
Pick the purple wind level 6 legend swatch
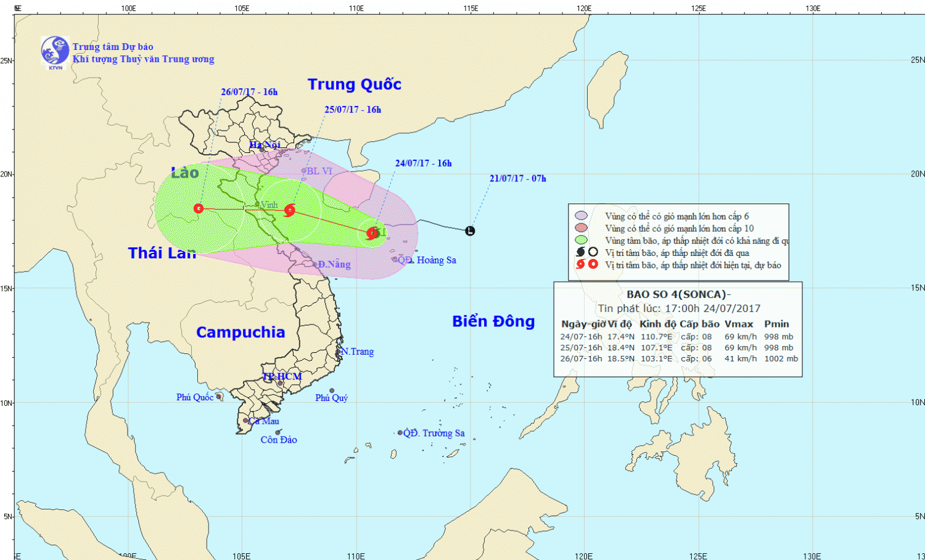click(581, 216)
